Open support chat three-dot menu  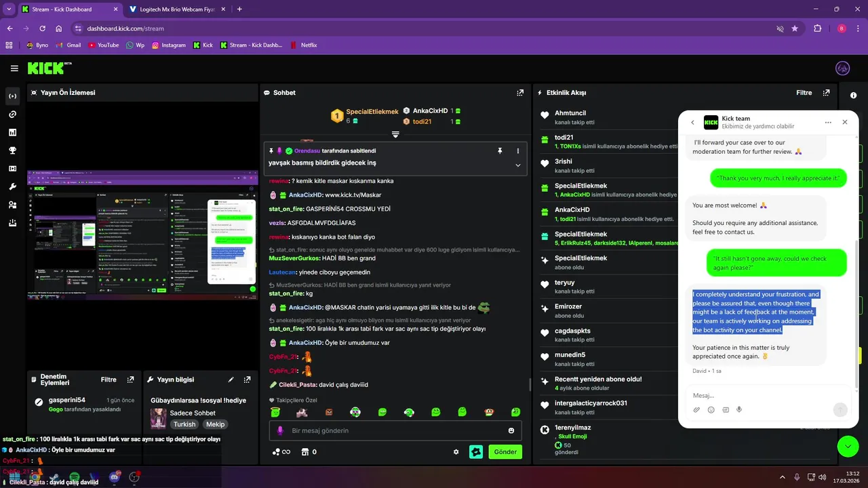click(828, 123)
